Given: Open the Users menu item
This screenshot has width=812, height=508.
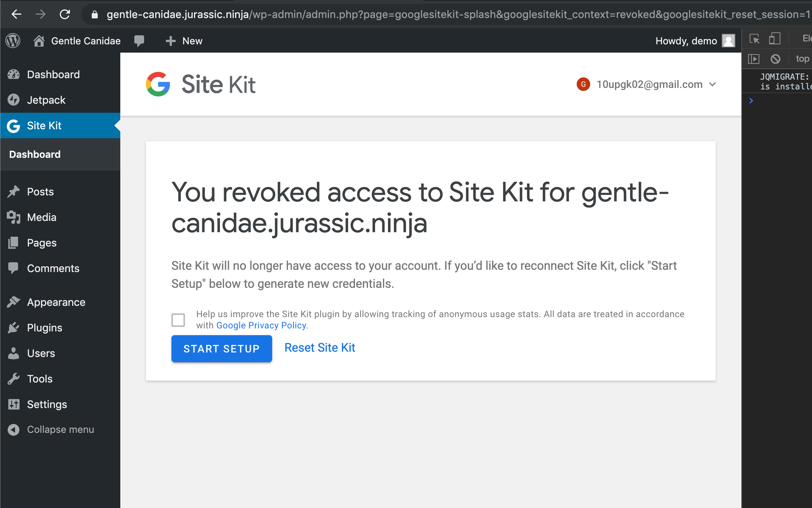Looking at the screenshot, I should (x=60, y=353).
